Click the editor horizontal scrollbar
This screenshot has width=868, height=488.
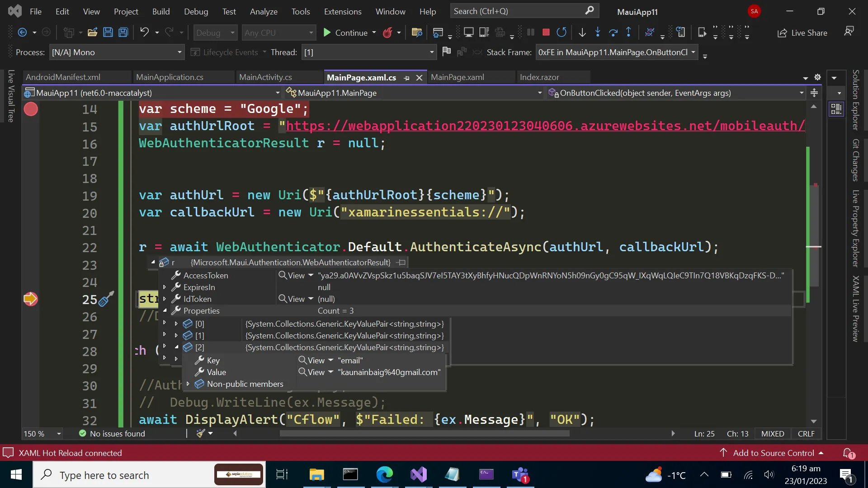click(424, 434)
